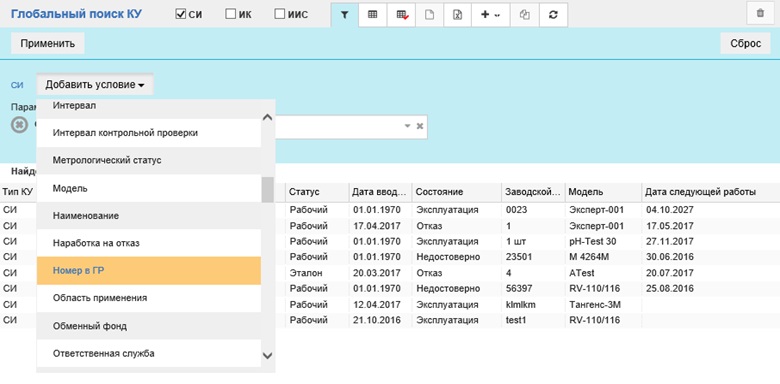Open the plus add dropdown

(x=490, y=14)
